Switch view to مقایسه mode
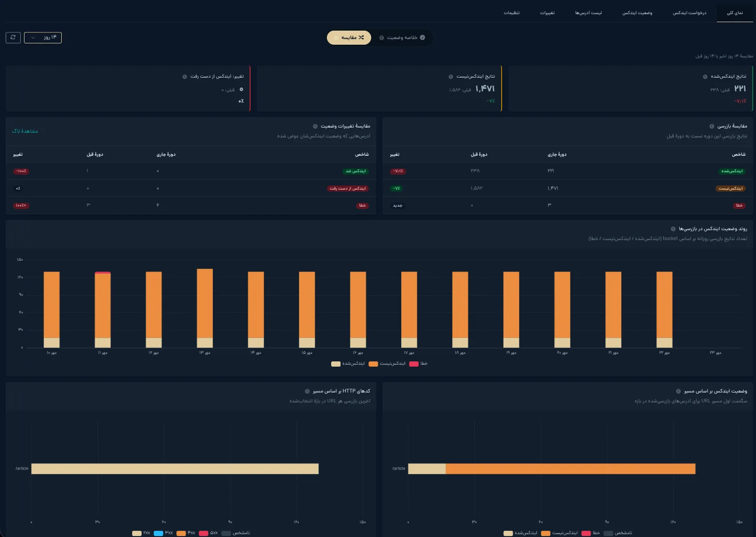Viewport: 756px width, 537px height. [349, 38]
